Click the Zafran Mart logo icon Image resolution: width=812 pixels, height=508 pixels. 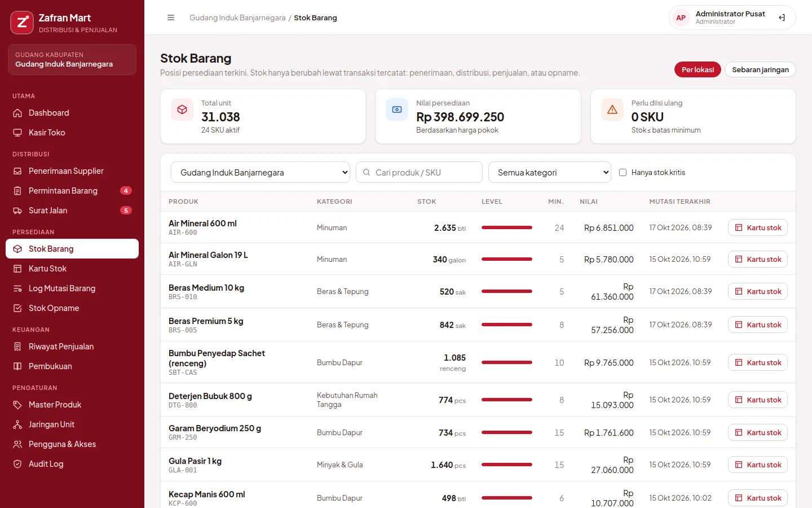(x=22, y=23)
